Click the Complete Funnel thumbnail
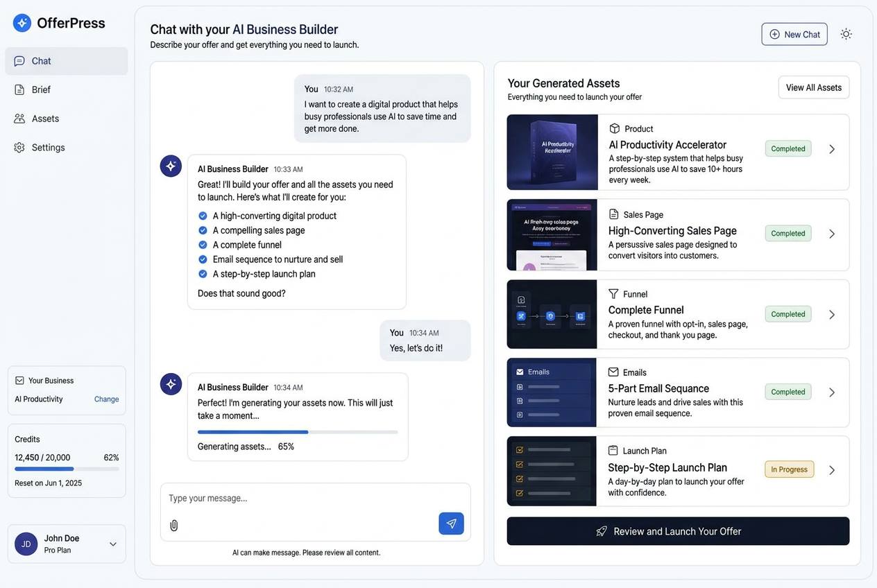This screenshot has width=877, height=588. (552, 314)
